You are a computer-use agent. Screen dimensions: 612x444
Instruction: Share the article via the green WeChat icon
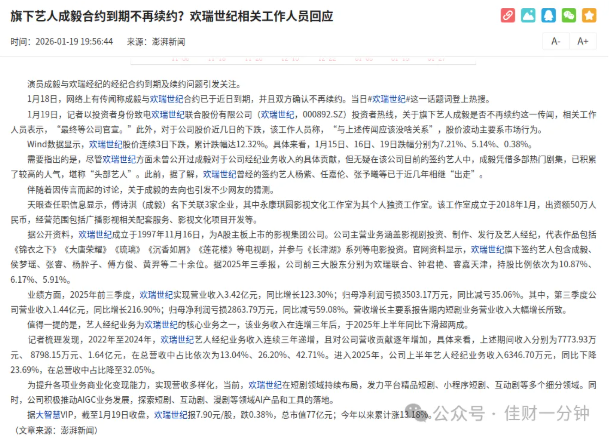pos(569,16)
